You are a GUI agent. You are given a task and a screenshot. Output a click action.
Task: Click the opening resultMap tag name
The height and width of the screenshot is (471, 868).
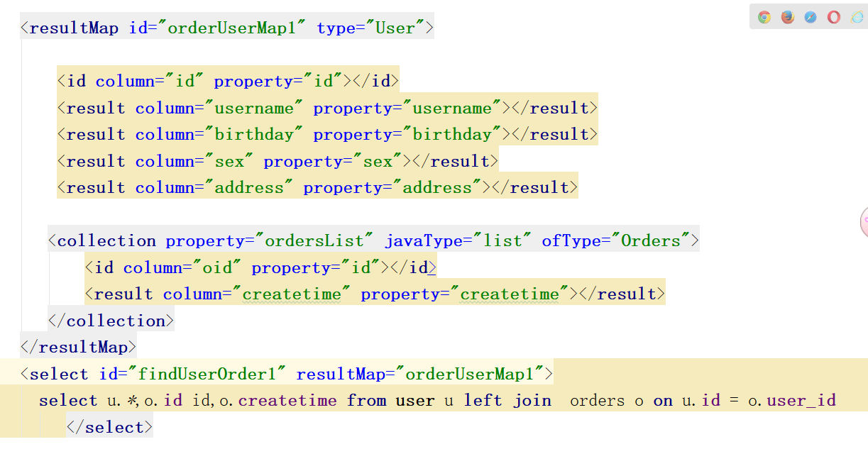pos(74,28)
